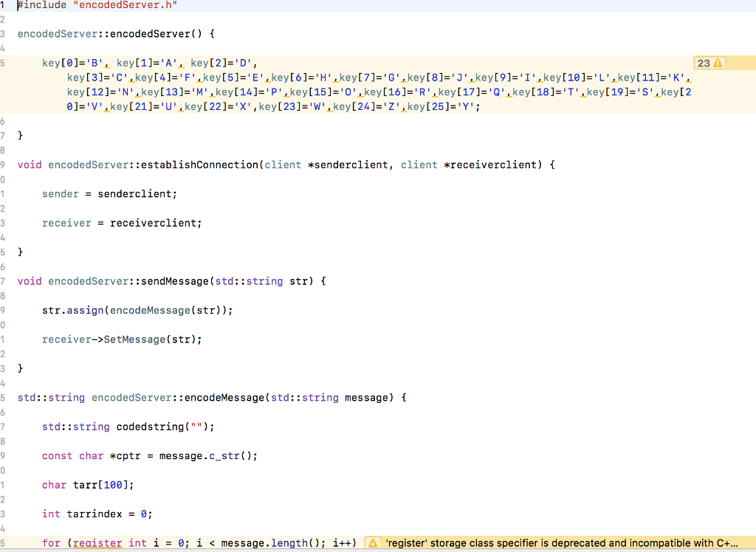Select the 'register' deprecated warning message text

561,543
